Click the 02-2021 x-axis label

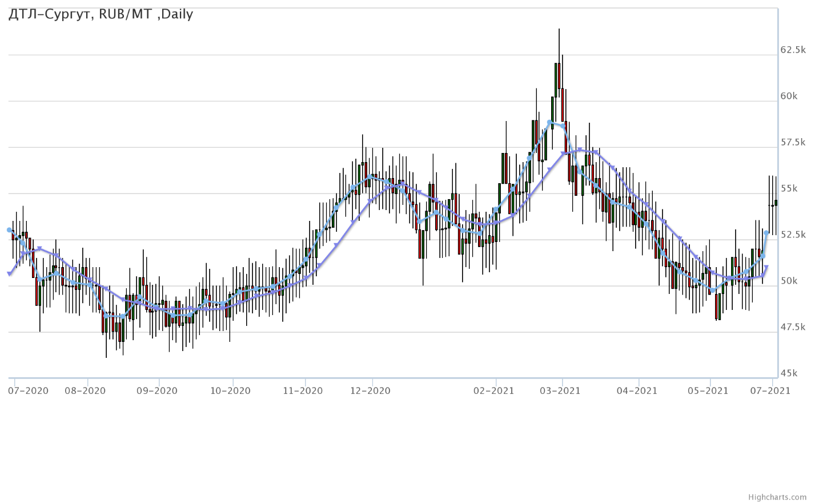(494, 391)
